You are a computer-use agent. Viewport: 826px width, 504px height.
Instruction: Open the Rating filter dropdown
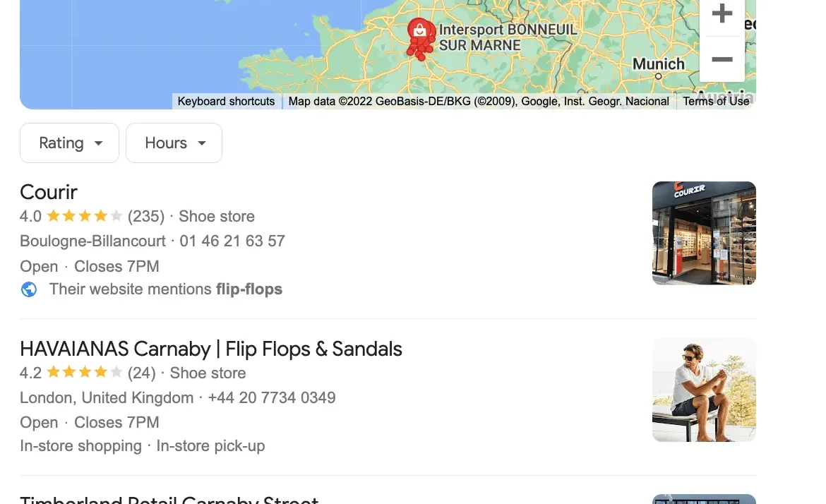(69, 143)
